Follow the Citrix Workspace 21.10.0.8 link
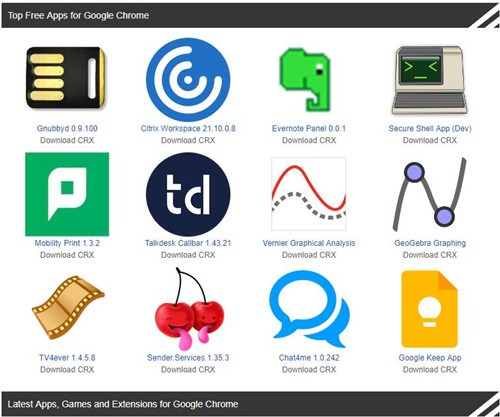The width and height of the screenshot is (500, 417). pos(188,128)
